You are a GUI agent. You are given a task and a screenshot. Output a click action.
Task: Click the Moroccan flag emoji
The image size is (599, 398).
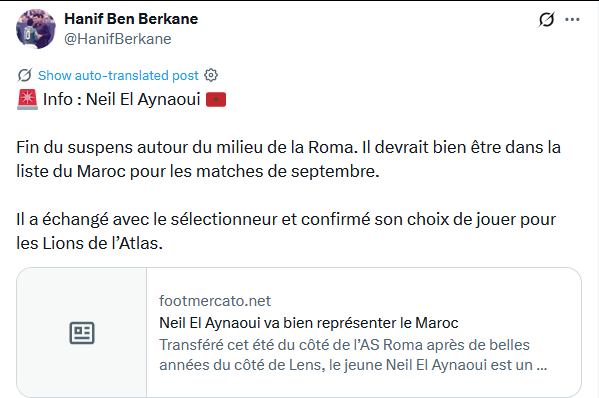click(216, 100)
